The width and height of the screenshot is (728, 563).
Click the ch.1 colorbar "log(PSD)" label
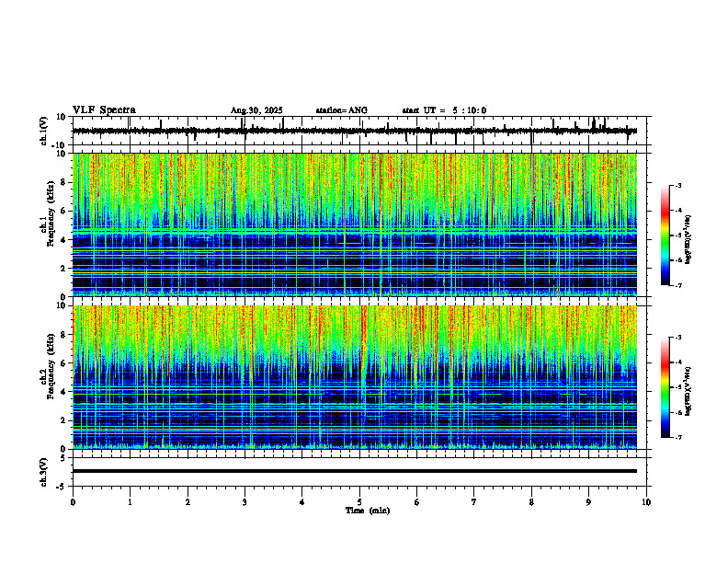click(688, 240)
